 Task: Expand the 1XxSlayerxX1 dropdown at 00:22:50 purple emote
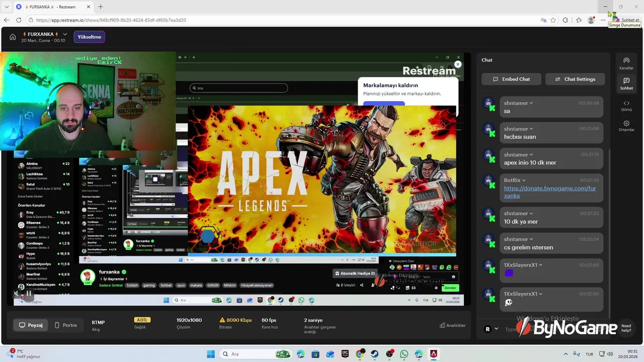click(541, 265)
